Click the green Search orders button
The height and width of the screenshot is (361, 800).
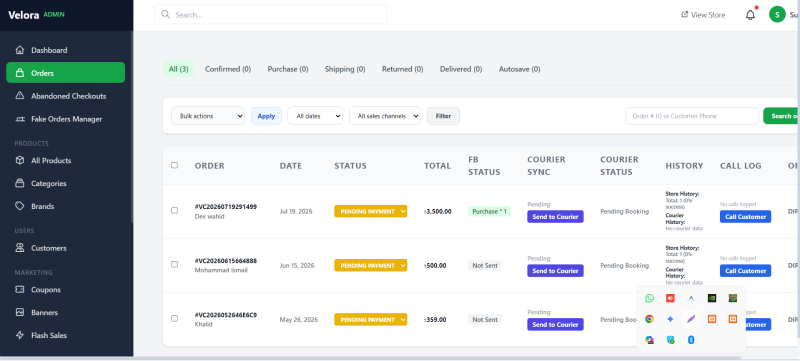(782, 116)
